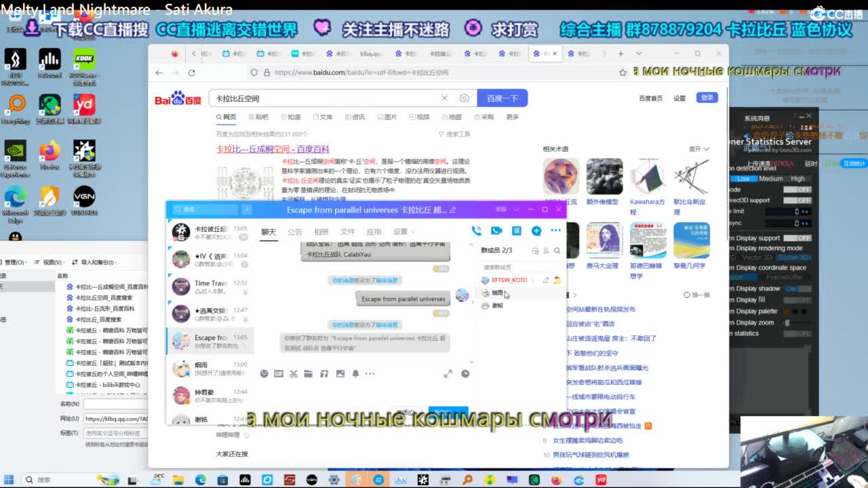Toggle Display shadow ON switch
The height and width of the screenshot is (488, 868).
tap(797, 289)
